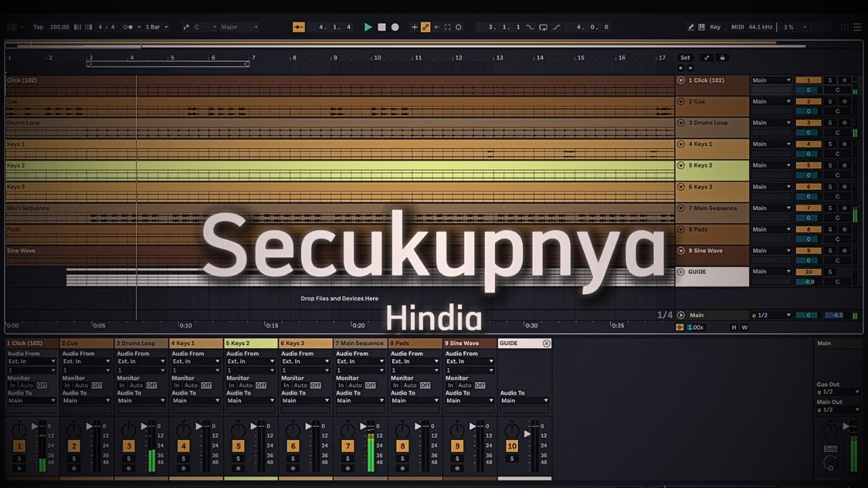The width and height of the screenshot is (868, 488).
Task: Fold the 3 Drums Loop track
Action: pos(681,123)
